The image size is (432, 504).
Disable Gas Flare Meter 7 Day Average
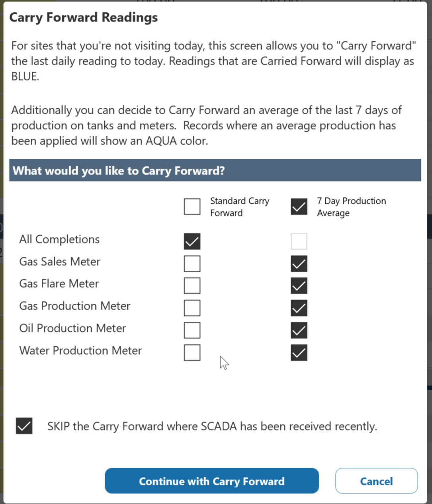[299, 286]
